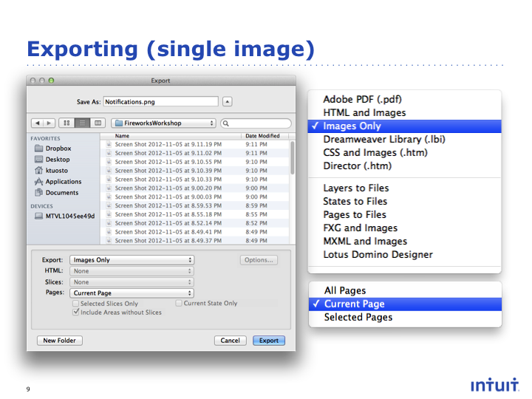
Task: Choose HTML and Images option
Action: 404,112
